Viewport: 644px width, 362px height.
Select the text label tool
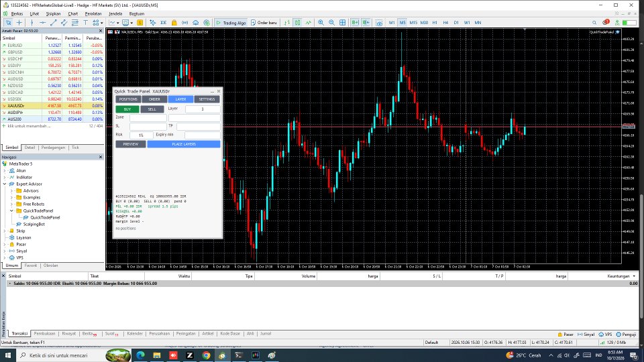click(85, 23)
